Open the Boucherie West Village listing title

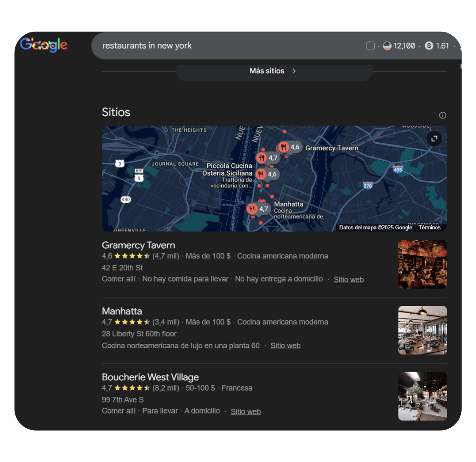(150, 377)
